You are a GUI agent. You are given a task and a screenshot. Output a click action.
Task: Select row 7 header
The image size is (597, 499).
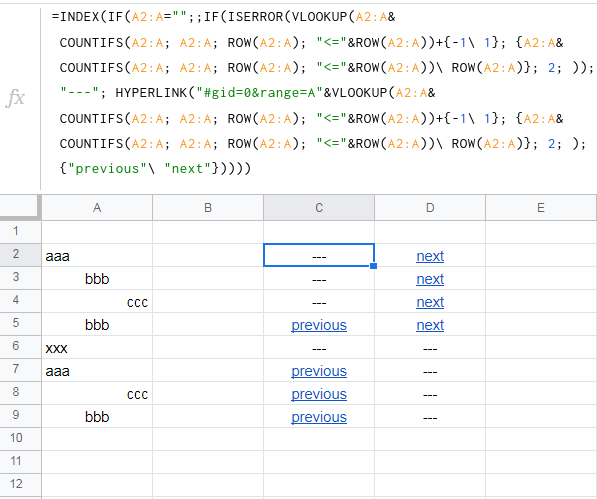click(x=20, y=370)
